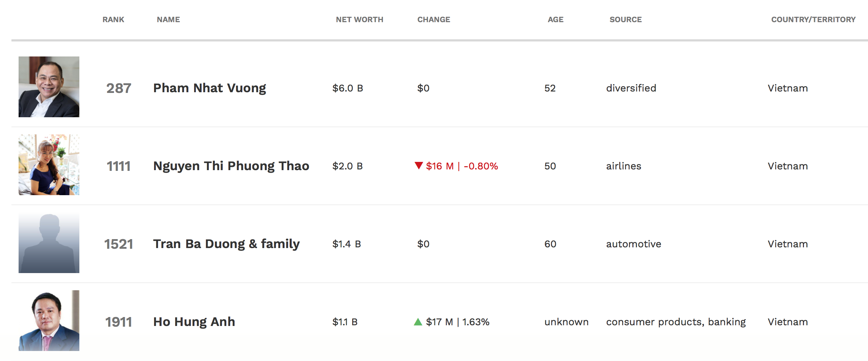Click rank number 1111
Image resolution: width=868 pixels, height=361 pixels.
click(x=119, y=166)
